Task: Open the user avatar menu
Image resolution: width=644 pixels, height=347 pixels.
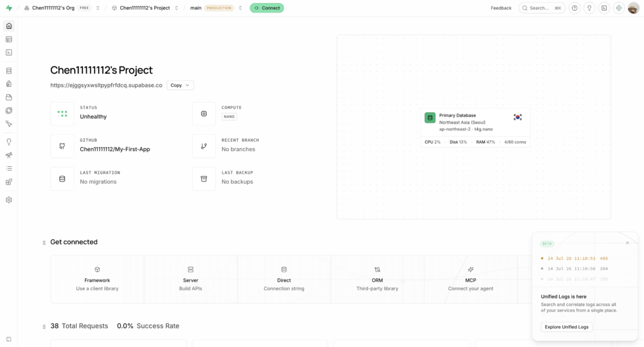Action: point(633,8)
